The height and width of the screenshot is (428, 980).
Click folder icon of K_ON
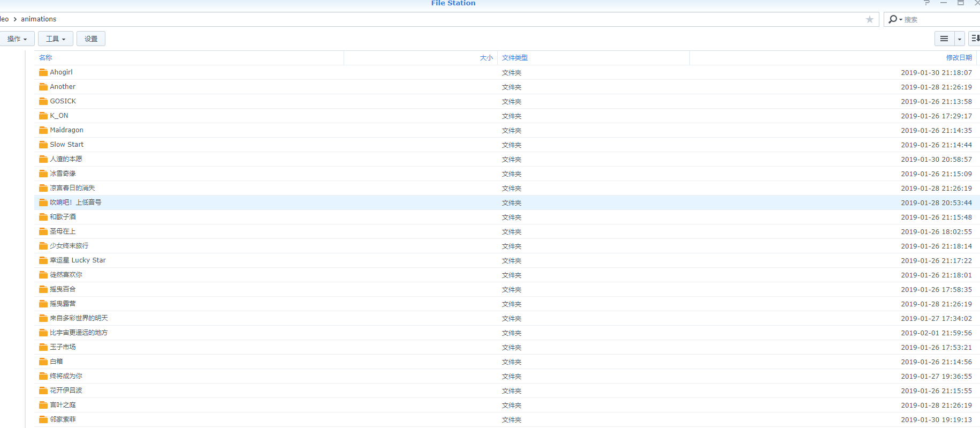click(43, 116)
